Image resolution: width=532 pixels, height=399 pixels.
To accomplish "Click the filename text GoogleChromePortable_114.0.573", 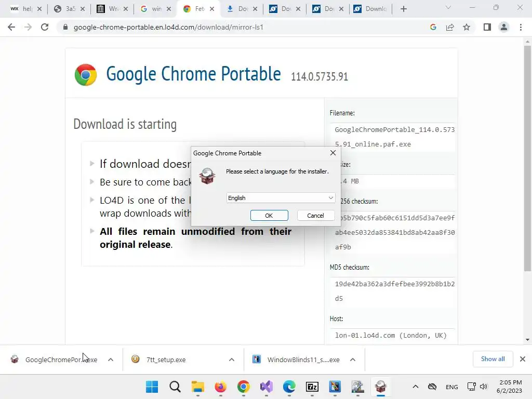I will 395,129.
